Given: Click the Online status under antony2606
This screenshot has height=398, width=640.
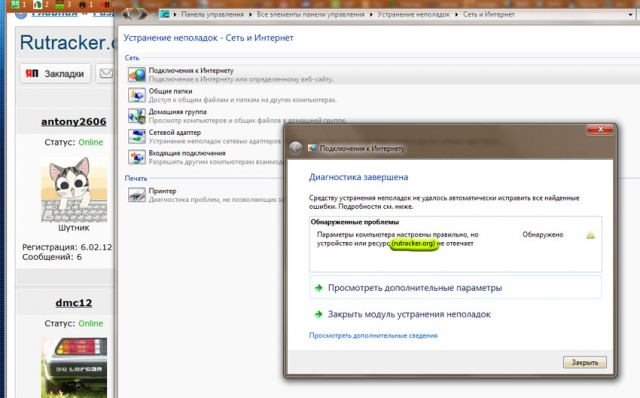Looking at the screenshot, I should pyautogui.click(x=91, y=142).
